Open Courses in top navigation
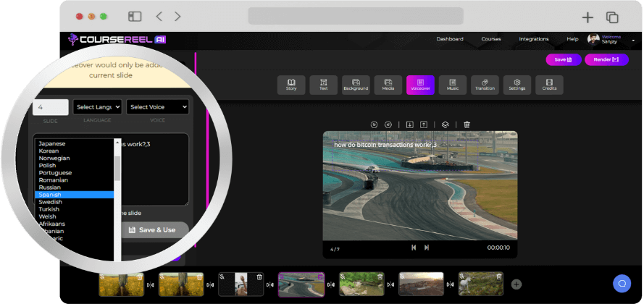The width and height of the screenshot is (644, 304). (x=491, y=39)
